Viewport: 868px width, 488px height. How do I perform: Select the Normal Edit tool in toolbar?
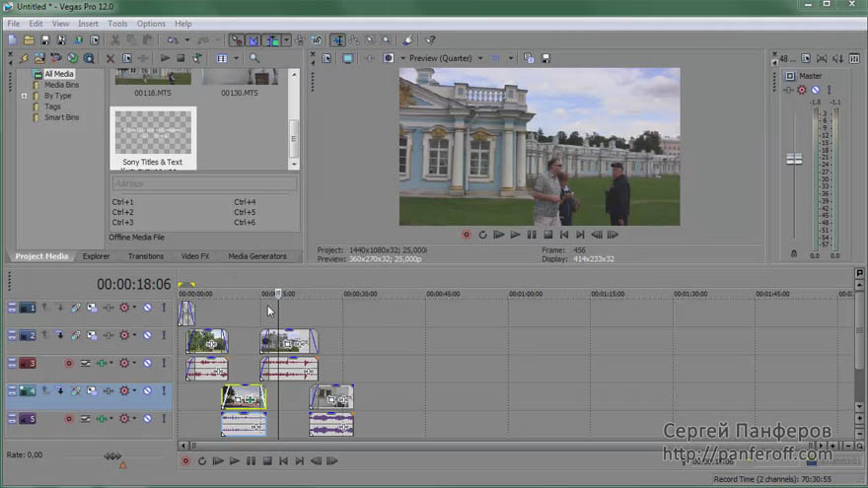pyautogui.click(x=337, y=40)
